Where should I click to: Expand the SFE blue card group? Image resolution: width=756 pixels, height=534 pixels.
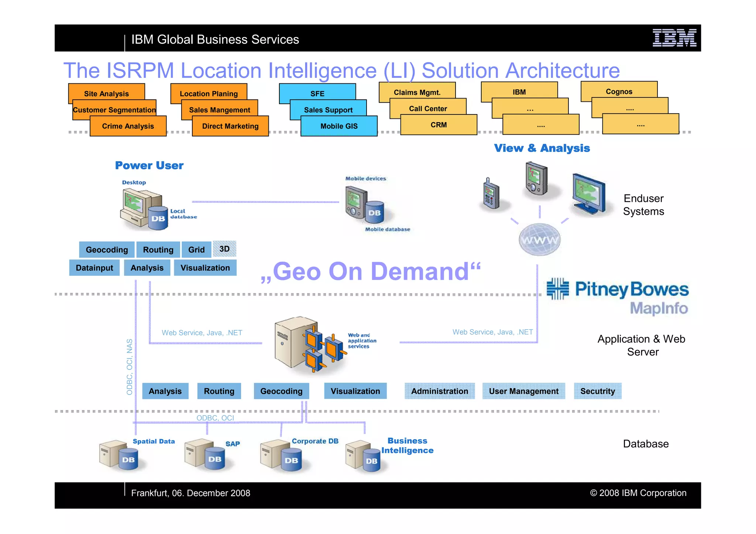pos(318,93)
